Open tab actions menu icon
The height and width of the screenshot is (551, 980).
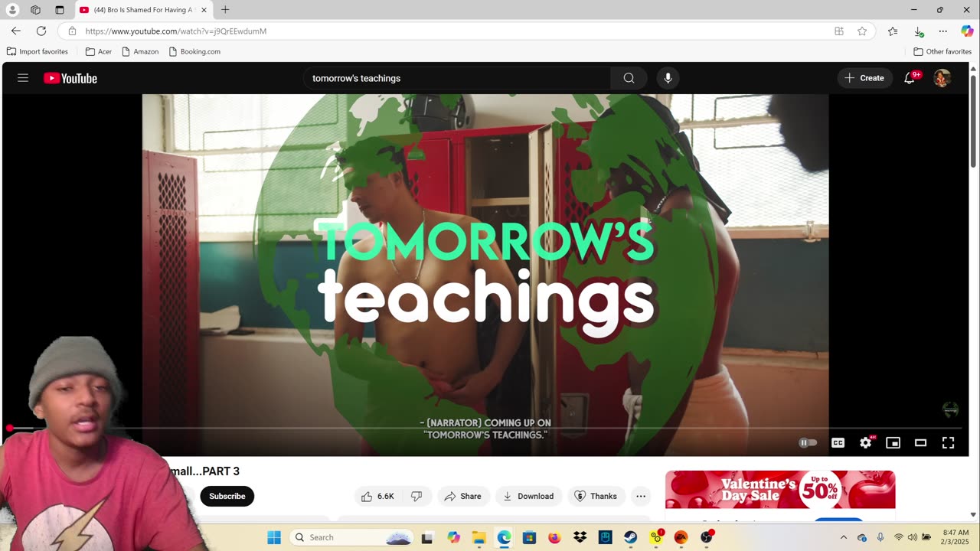click(60, 10)
